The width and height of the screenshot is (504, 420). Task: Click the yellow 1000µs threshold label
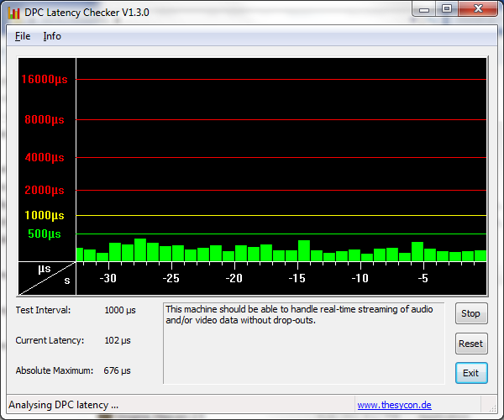44,216
